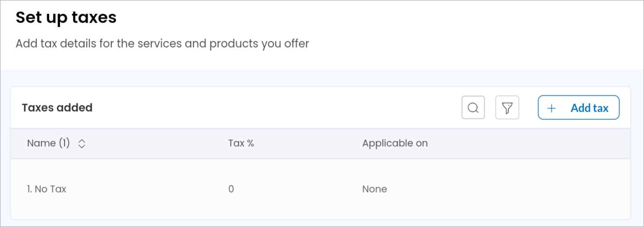Click the Set up taxes heading
The width and height of the screenshot is (644, 227).
pos(66,18)
